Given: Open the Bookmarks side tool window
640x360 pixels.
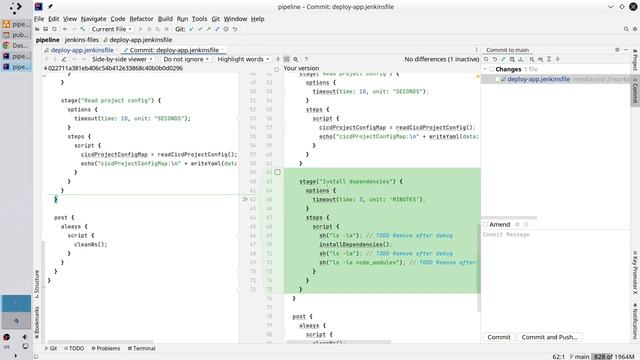Looking at the screenshot, I should pos(36,322).
